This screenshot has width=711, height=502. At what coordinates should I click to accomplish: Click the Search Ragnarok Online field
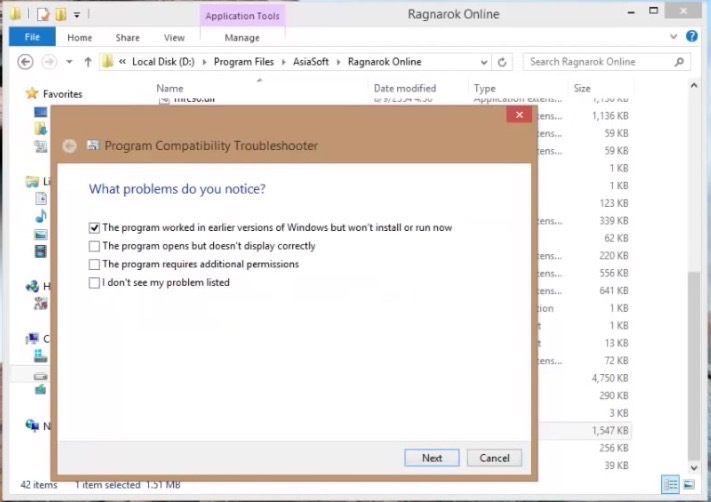pyautogui.click(x=607, y=62)
